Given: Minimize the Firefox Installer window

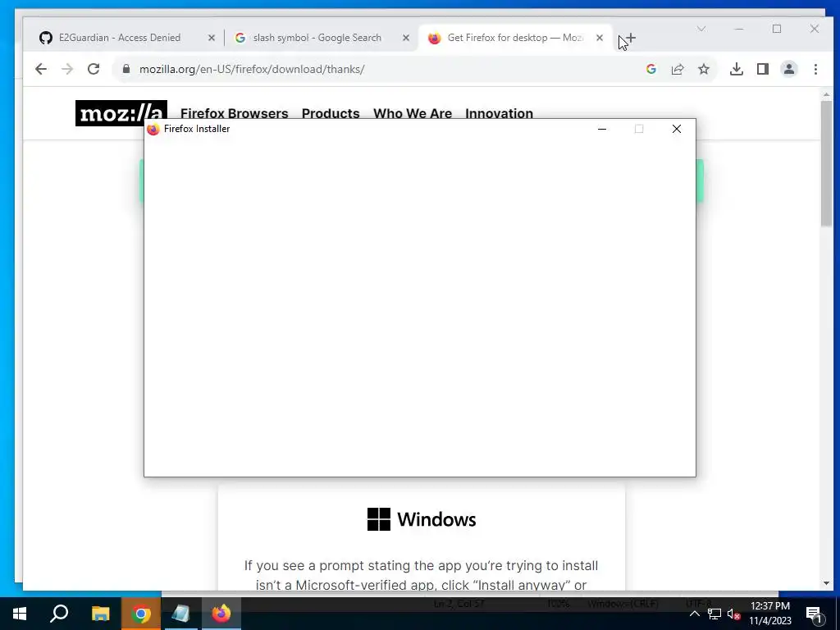Looking at the screenshot, I should [601, 129].
